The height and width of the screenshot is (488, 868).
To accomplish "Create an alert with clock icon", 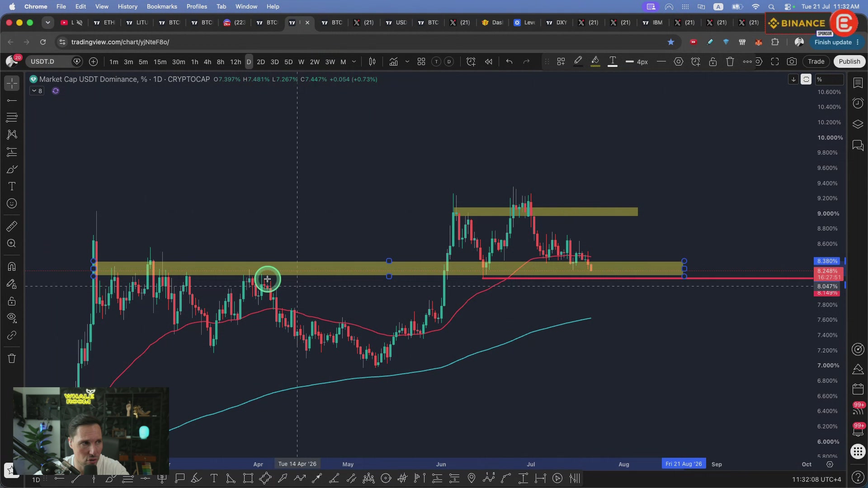I will click(471, 62).
